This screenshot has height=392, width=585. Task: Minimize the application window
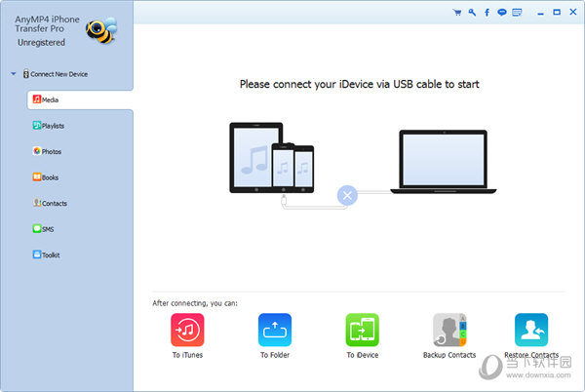pos(540,13)
